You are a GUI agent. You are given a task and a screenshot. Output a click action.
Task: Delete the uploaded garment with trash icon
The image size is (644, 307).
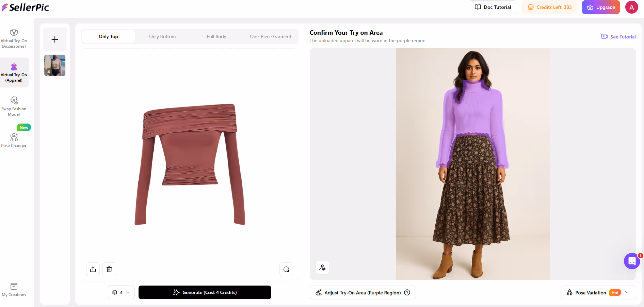(109, 269)
